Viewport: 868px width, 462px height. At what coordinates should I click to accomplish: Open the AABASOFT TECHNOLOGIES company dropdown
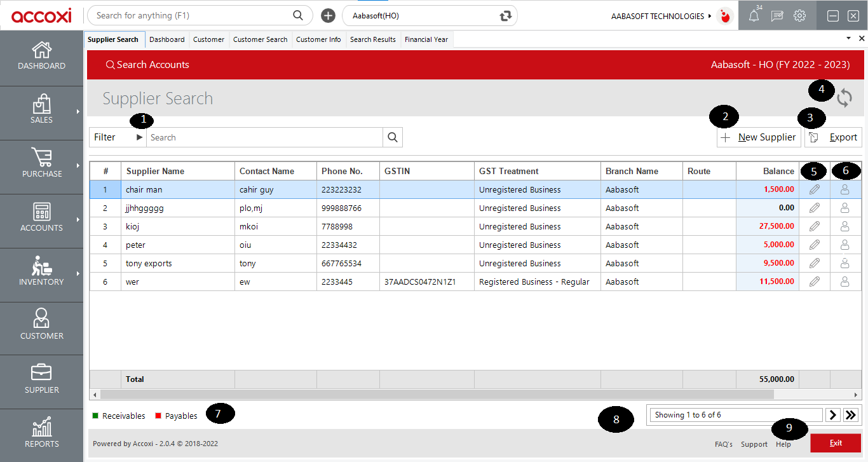click(x=661, y=16)
